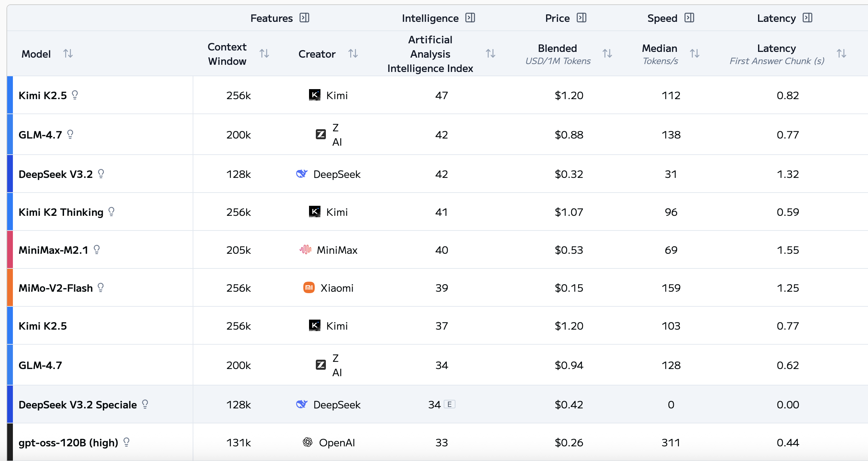
Task: Click the orange Xiaomi logo
Action: click(309, 287)
